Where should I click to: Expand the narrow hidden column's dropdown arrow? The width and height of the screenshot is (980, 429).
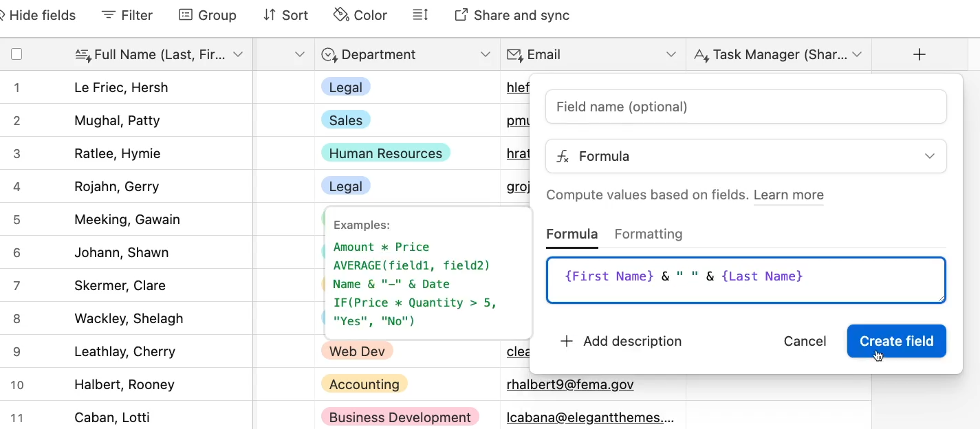pos(300,54)
